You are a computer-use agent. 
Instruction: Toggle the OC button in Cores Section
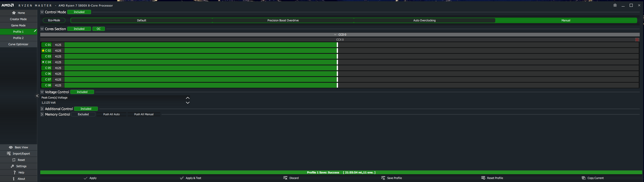(x=99, y=29)
